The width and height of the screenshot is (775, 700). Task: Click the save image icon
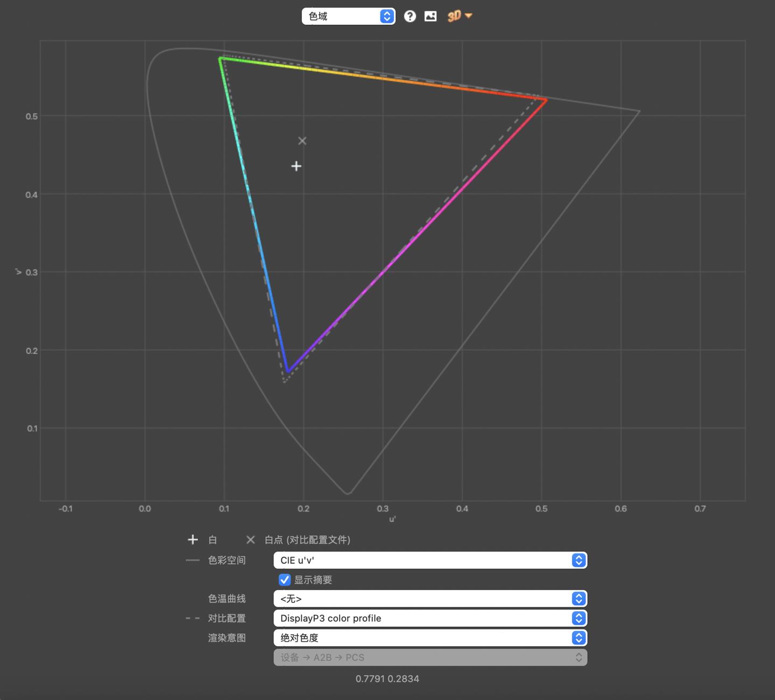pyautogui.click(x=431, y=16)
